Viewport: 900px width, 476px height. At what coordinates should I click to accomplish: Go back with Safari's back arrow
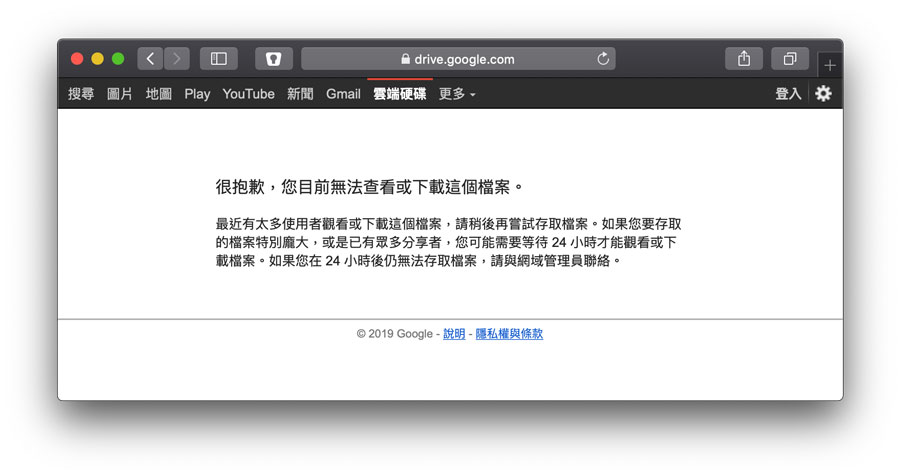(x=150, y=59)
